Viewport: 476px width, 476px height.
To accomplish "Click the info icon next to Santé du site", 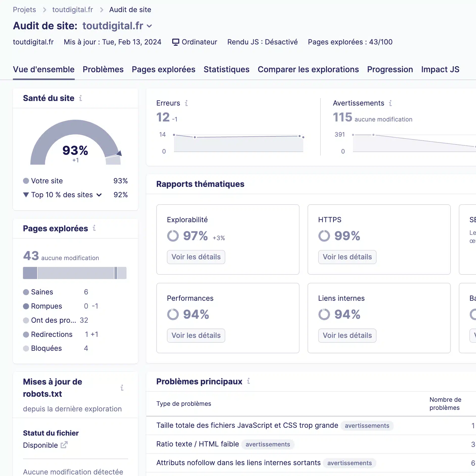I will click(81, 98).
